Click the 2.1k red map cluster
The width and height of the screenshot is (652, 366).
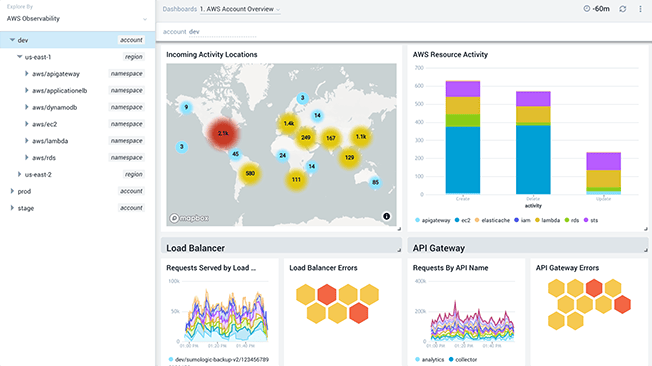223,134
